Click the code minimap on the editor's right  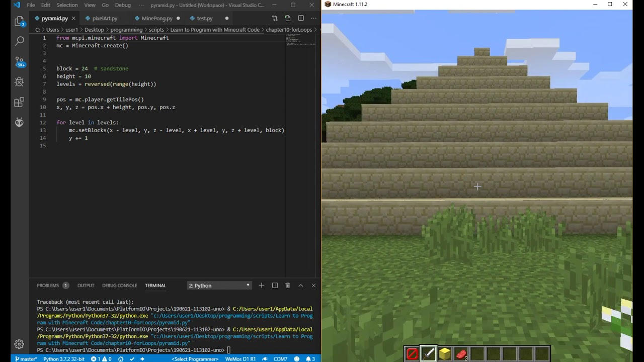tap(300, 40)
